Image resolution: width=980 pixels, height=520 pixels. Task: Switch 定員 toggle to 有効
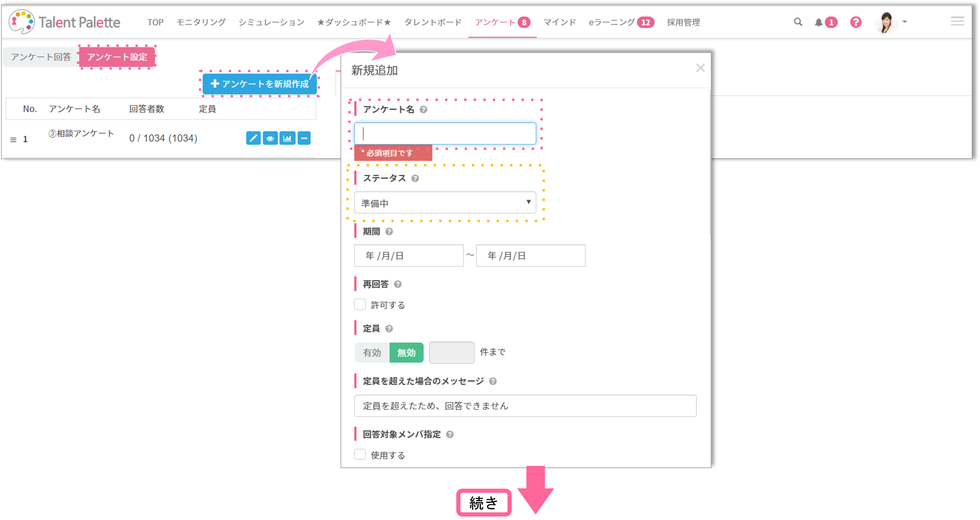pyautogui.click(x=372, y=352)
